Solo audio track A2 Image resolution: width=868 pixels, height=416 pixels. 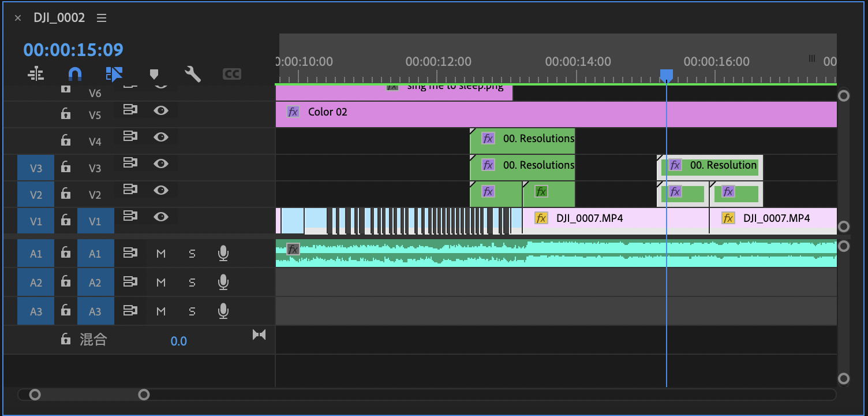tap(192, 283)
